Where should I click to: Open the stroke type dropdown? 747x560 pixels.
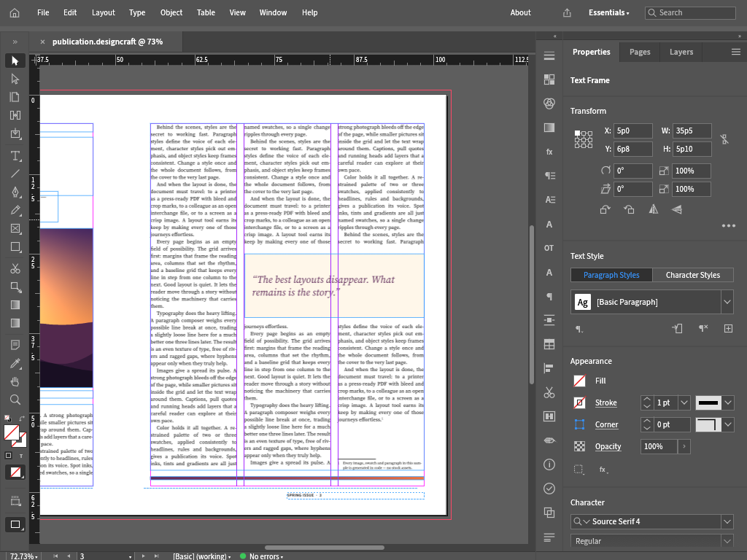(728, 402)
